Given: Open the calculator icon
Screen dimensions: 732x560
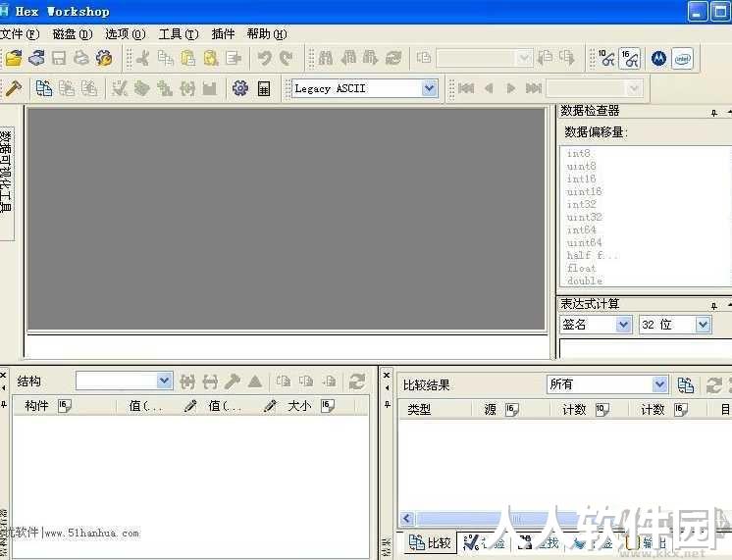Looking at the screenshot, I should coord(264,88).
